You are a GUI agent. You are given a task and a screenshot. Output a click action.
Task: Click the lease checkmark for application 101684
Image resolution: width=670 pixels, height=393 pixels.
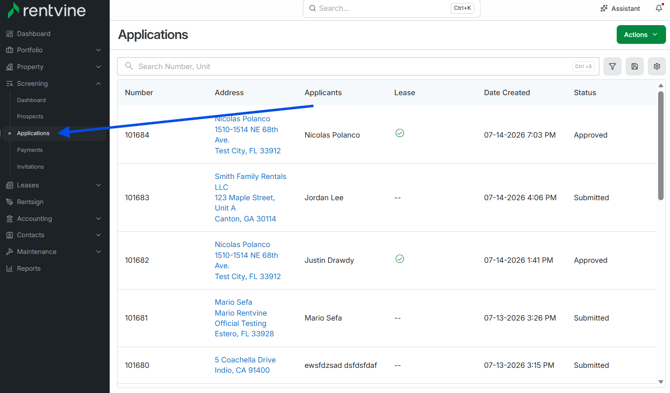pos(400,133)
